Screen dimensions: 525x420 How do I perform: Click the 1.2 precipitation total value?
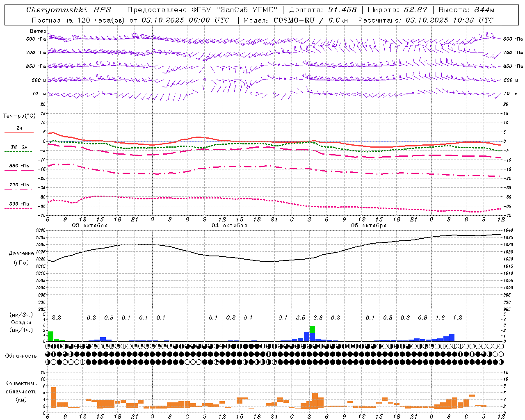coord(457,317)
